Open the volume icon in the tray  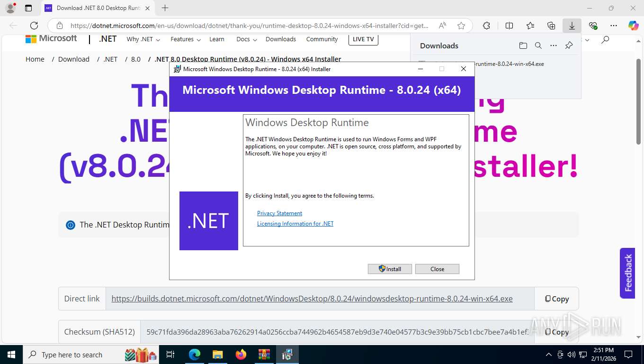click(572, 355)
